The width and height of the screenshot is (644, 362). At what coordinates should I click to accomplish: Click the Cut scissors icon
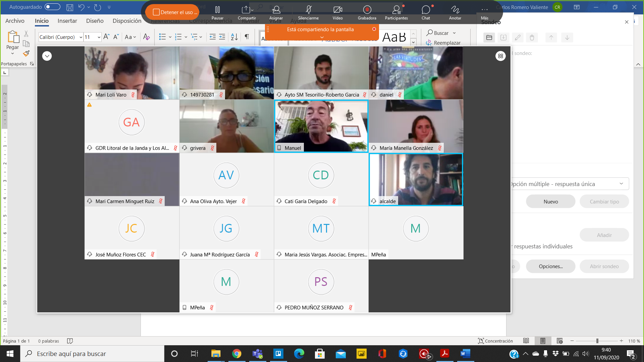26,34
